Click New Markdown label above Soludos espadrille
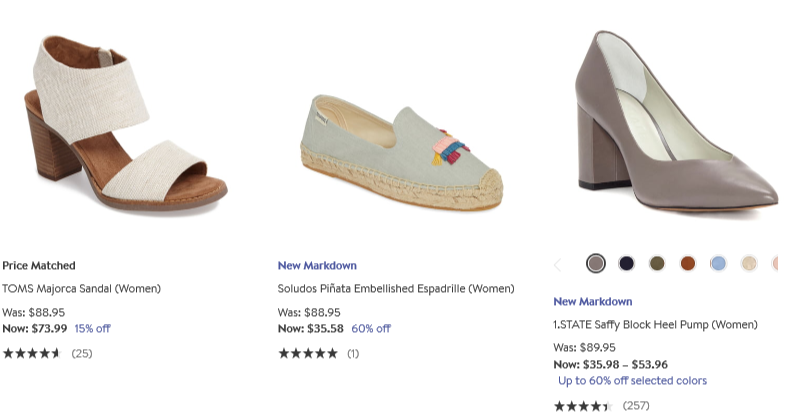785x416 pixels. click(317, 266)
